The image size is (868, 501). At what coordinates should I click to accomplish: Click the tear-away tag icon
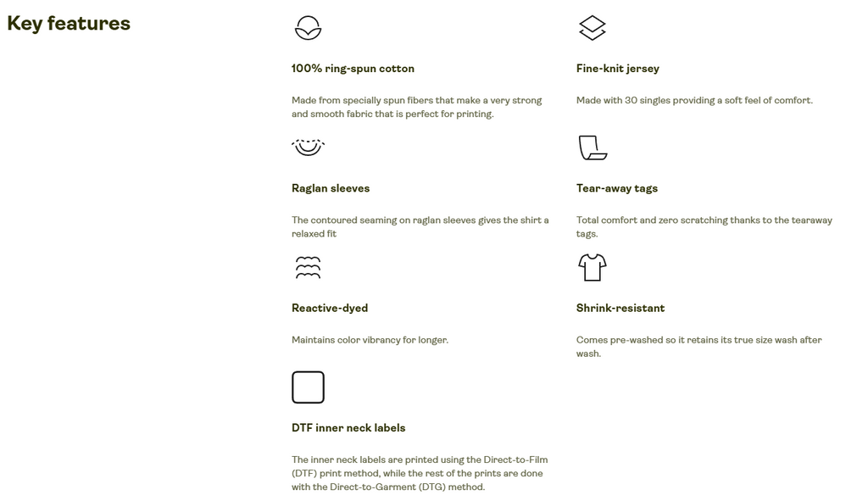click(x=593, y=148)
